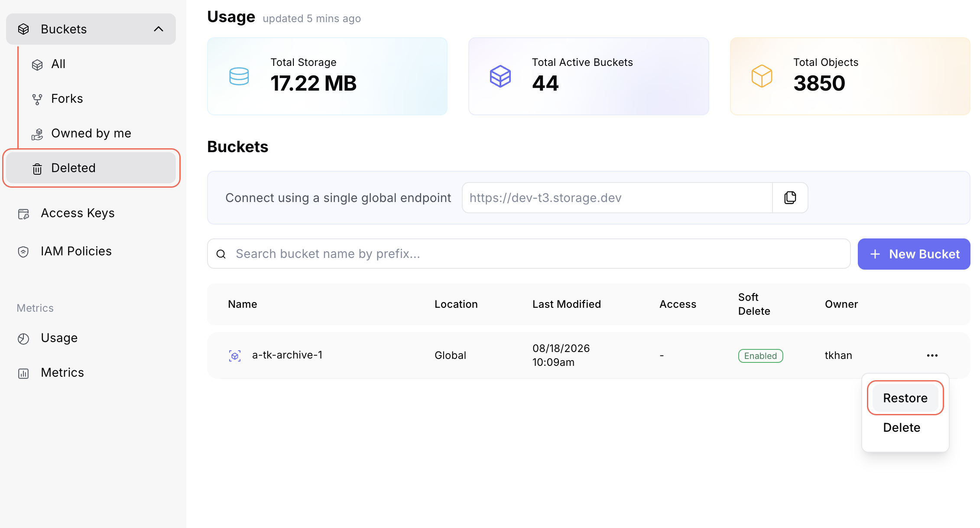980x528 pixels.
Task: Click the IAM Policies shield icon
Action: pos(23,251)
